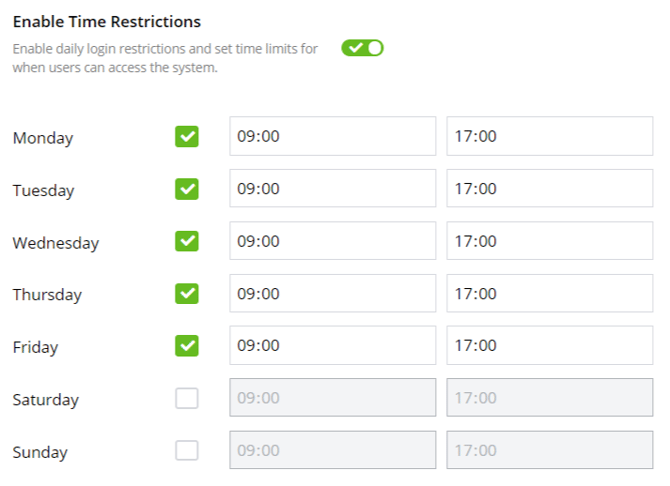Click Wednesday start time field
Image resolution: width=670 pixels, height=486 pixels.
tap(332, 241)
